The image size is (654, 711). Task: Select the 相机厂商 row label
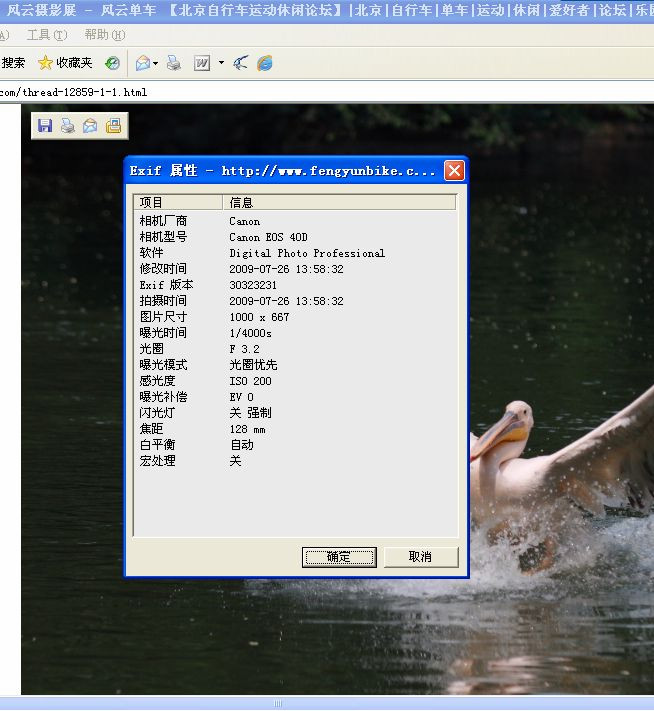coord(163,221)
